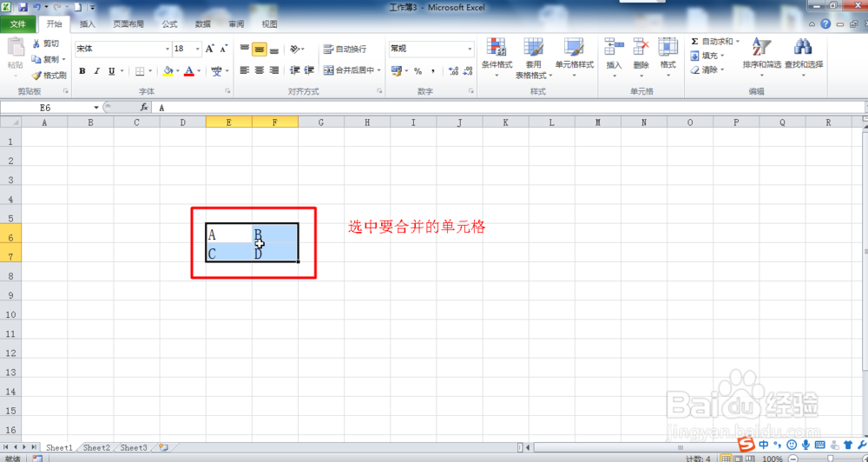Select the Sheet2 worksheet tab
This screenshot has width=868, height=462.
(x=96, y=447)
